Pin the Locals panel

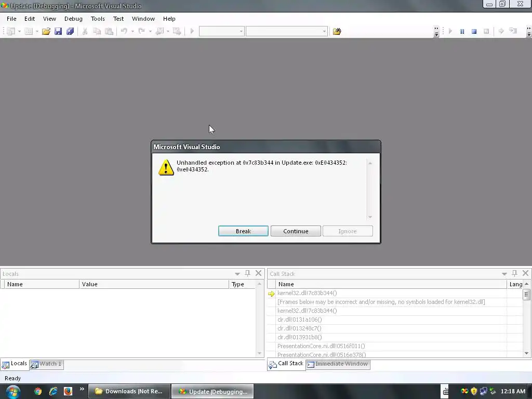(248, 273)
